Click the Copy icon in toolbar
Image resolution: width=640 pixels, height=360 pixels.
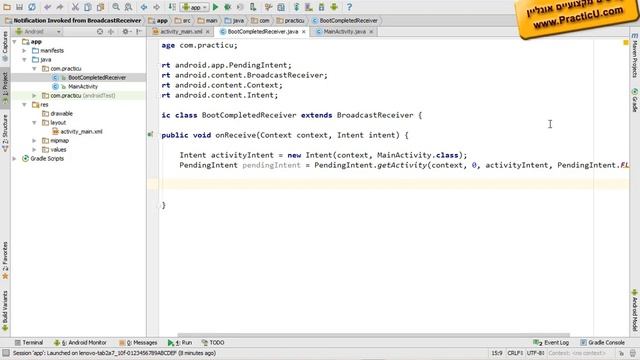click(88, 7)
